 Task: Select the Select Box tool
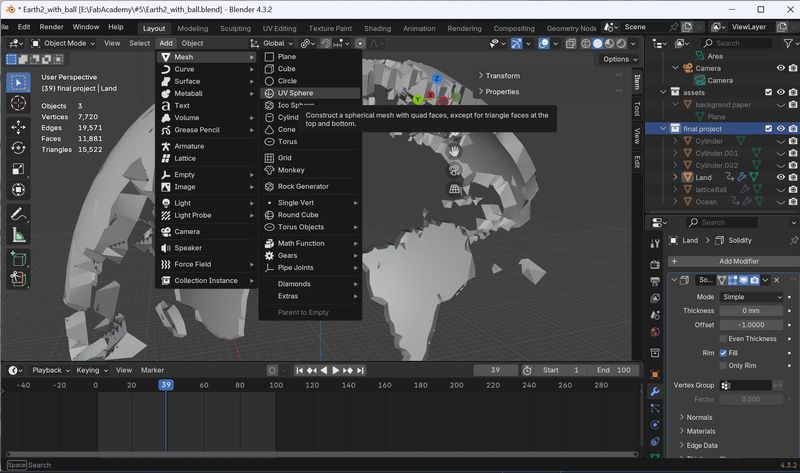[x=18, y=83]
